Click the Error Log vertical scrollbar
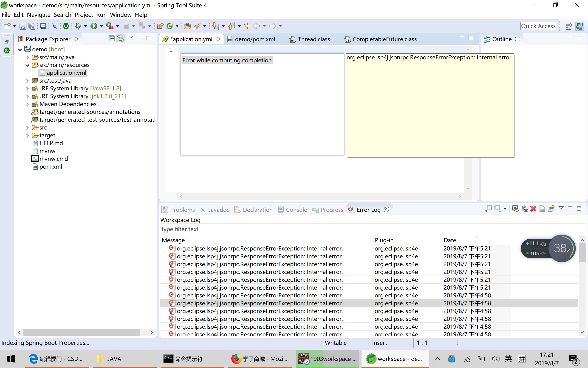The image size is (588, 368). [x=582, y=286]
